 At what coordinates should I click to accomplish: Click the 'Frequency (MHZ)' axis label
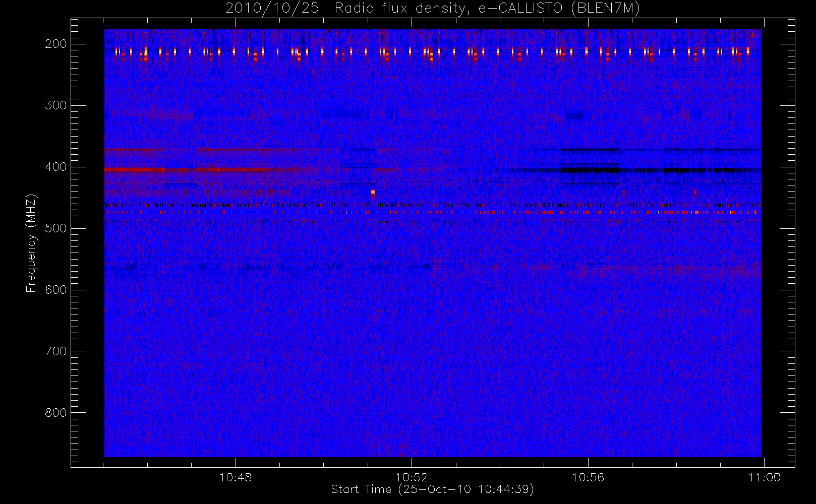pyautogui.click(x=31, y=243)
